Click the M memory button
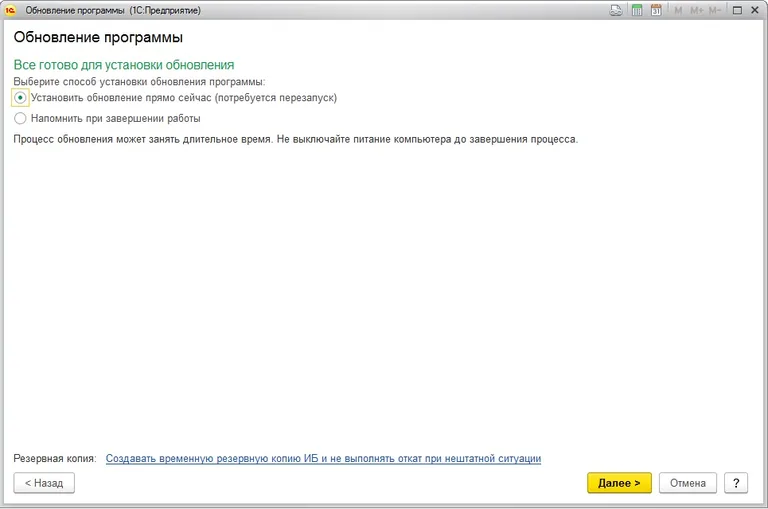 click(x=677, y=10)
